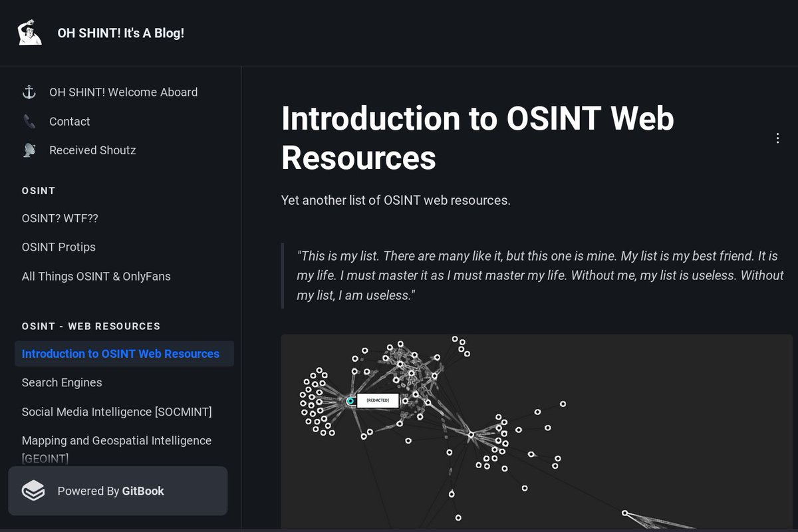Click the sailor logo in the header

28,32
